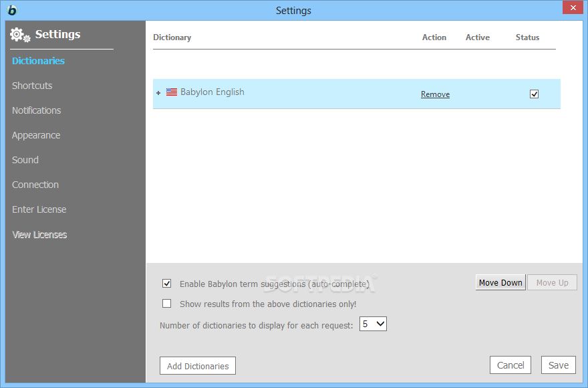
Task: Uncheck the Babylon English checkbox in the Status column
Action: point(534,94)
